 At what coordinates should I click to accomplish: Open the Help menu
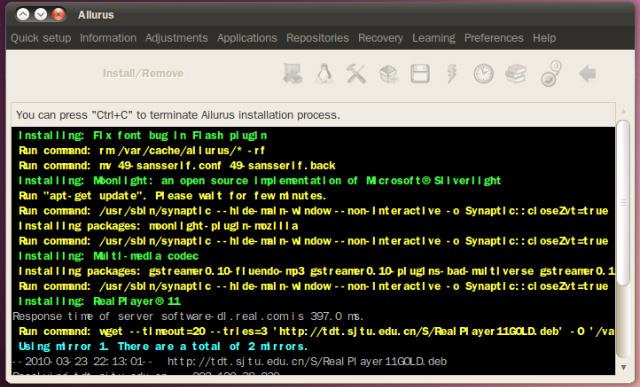click(x=544, y=38)
